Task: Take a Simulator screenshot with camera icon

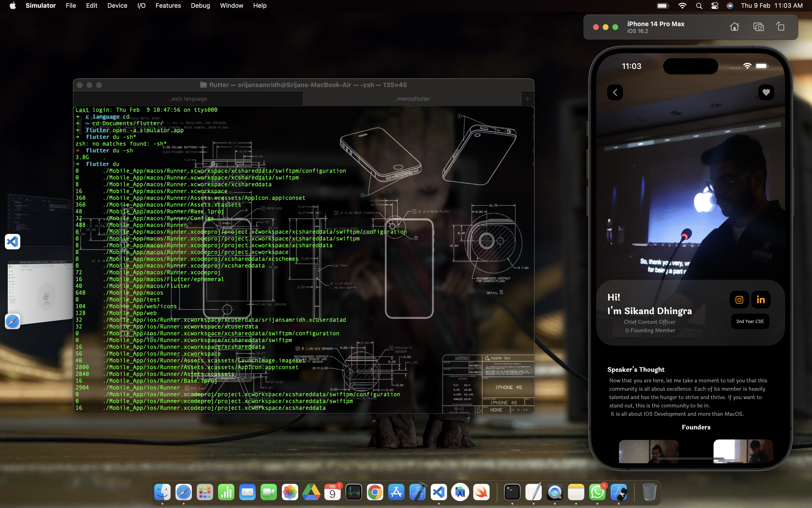Action: click(x=758, y=27)
